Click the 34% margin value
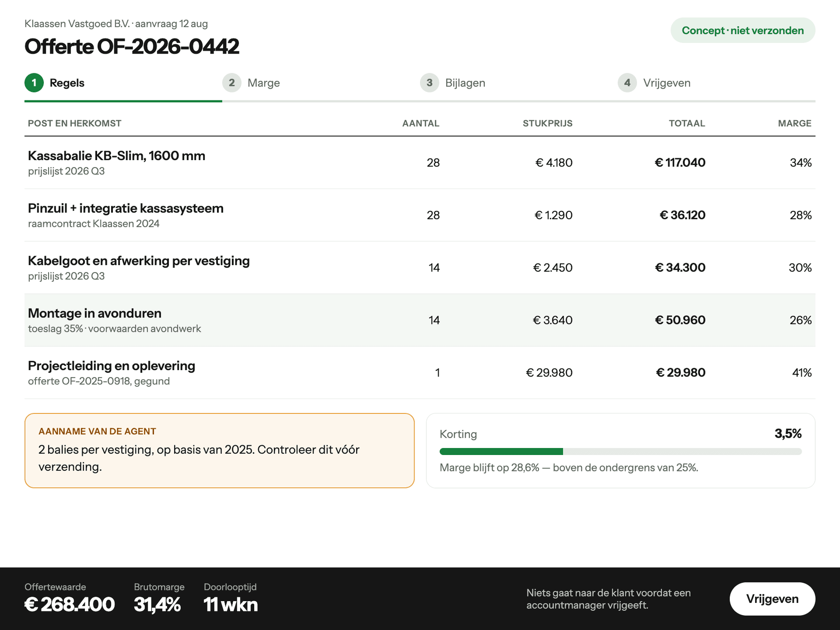 [x=801, y=162]
